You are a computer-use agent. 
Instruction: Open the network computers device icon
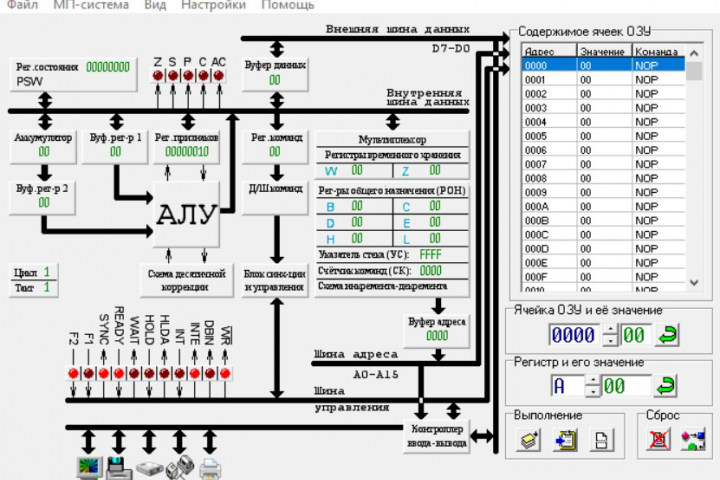180,468
